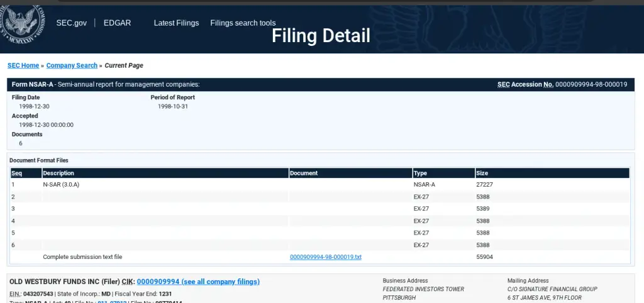The width and height of the screenshot is (644, 303).
Task: Go to SEC Home breadcrumb
Action: pos(23,65)
